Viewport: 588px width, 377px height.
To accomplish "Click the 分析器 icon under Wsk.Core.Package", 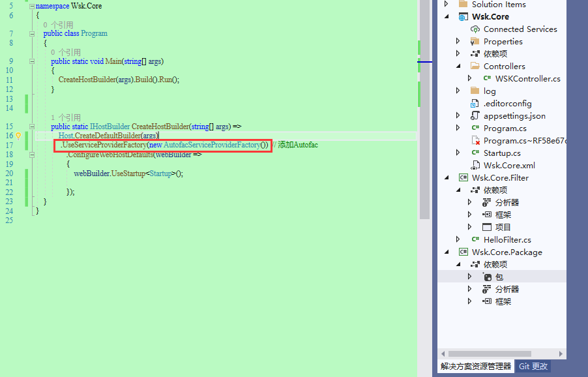I will 487,289.
